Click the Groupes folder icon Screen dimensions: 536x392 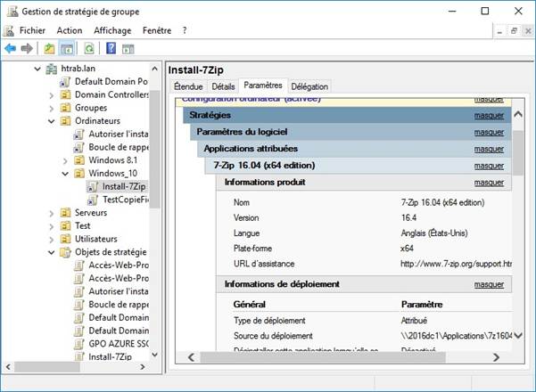coord(65,108)
